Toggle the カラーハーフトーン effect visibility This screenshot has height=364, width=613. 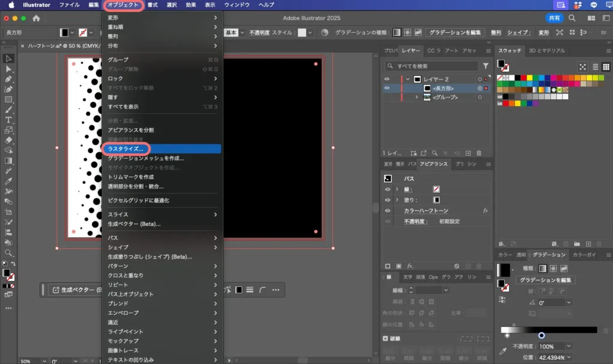387,210
